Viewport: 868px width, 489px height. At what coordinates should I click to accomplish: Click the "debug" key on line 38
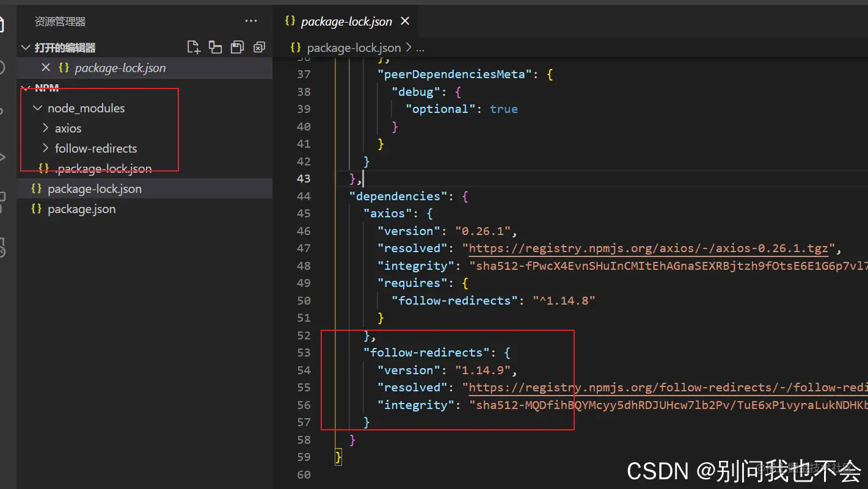tap(416, 92)
